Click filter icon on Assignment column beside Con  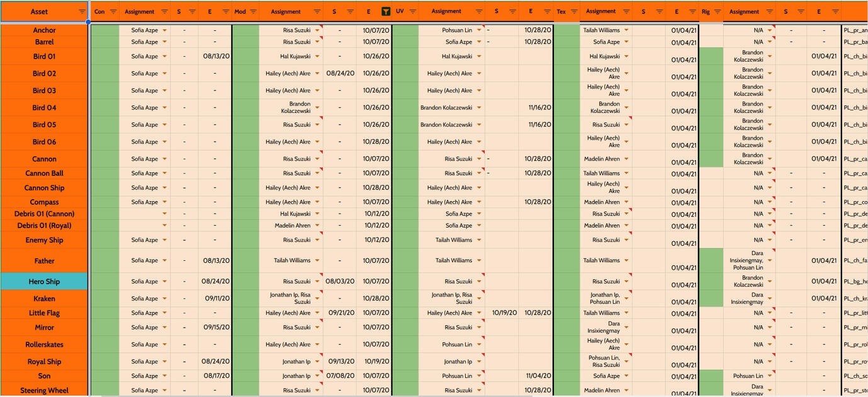[164, 12]
